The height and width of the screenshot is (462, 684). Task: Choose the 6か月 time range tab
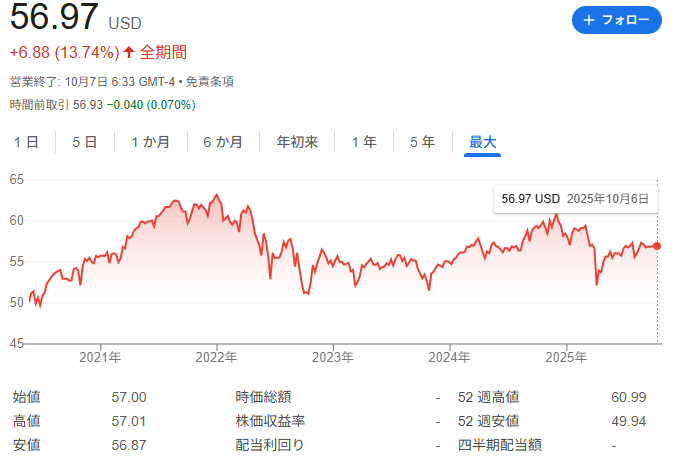[222, 143]
